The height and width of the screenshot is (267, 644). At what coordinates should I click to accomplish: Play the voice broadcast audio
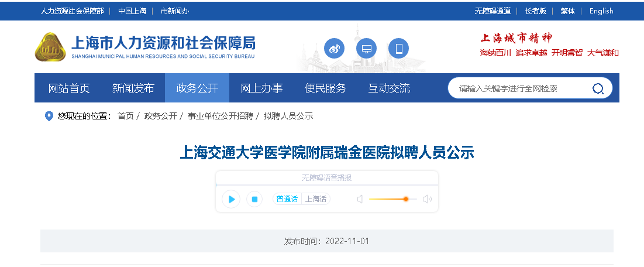click(231, 199)
